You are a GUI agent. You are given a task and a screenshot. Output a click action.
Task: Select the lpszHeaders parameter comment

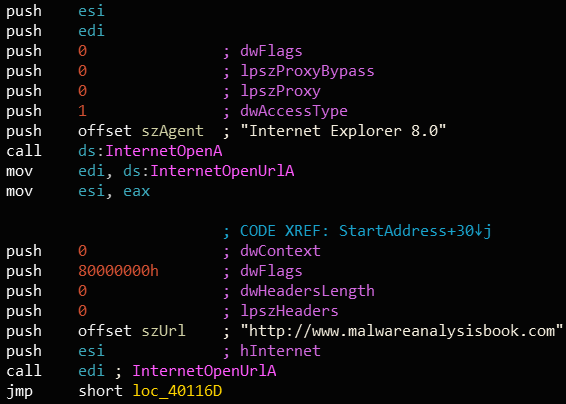pos(289,311)
